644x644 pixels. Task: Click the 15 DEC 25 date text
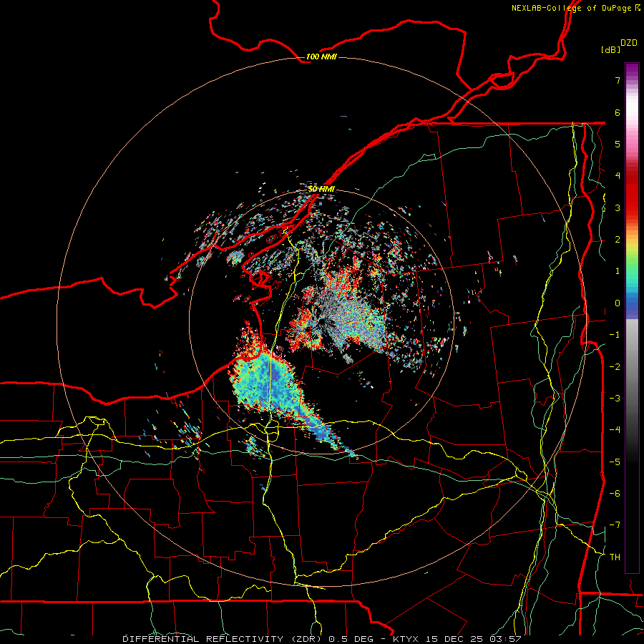(454, 639)
